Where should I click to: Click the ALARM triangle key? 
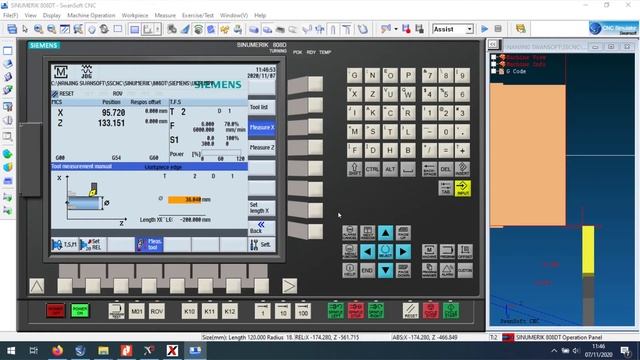pos(447,270)
